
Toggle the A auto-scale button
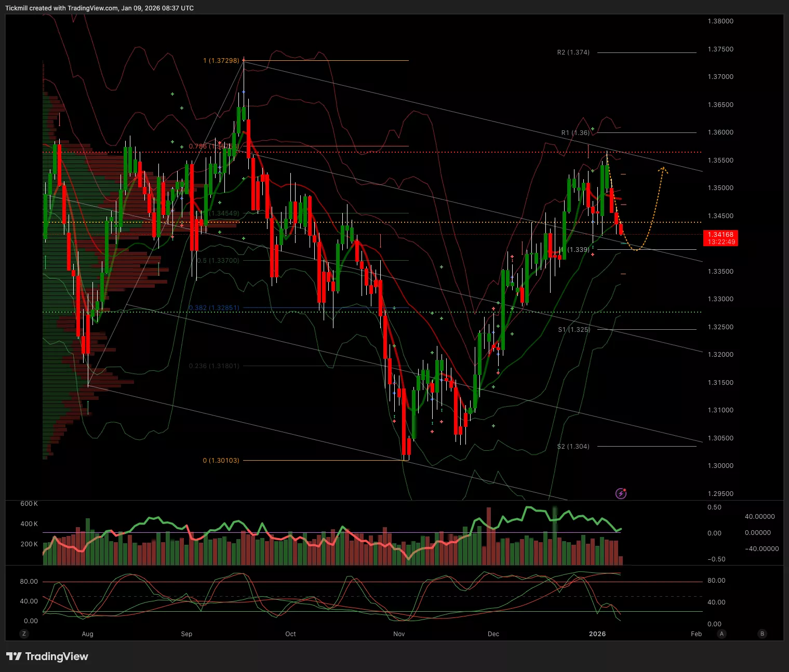pyautogui.click(x=721, y=634)
